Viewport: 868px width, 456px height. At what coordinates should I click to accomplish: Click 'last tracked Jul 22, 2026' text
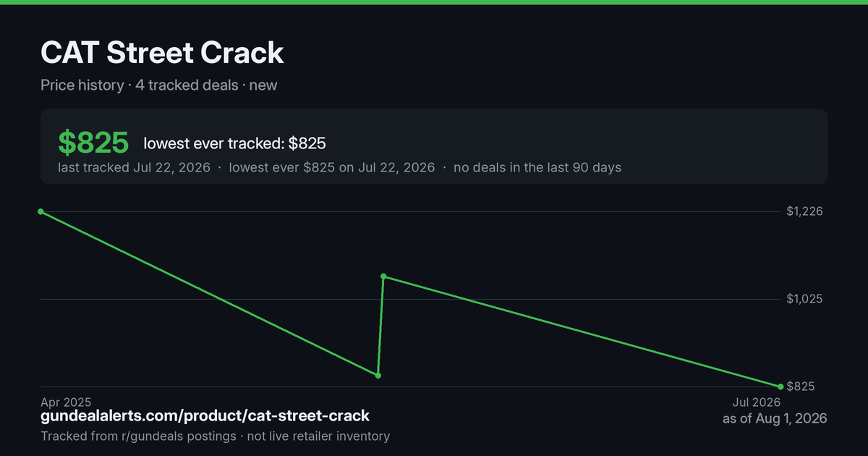click(x=134, y=167)
